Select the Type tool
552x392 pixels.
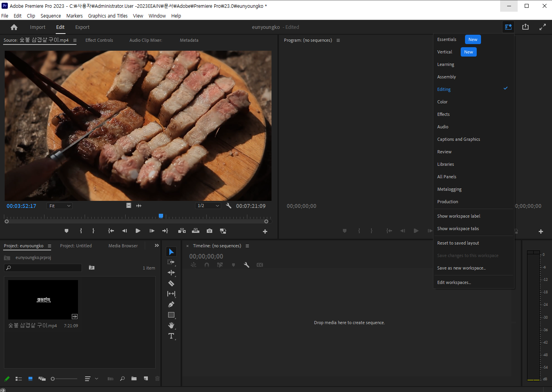[x=171, y=336]
